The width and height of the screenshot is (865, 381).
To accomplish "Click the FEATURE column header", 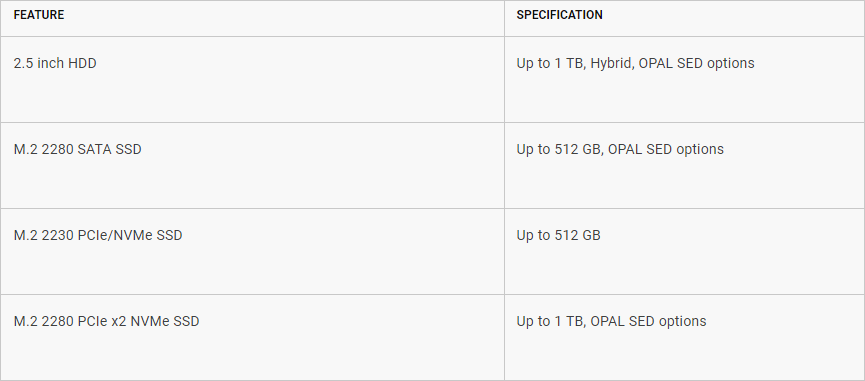I will 39,15.
